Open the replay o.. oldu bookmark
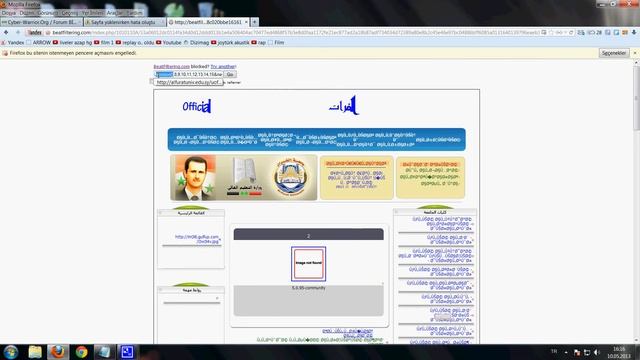The width and height of the screenshot is (640, 360). (135, 42)
